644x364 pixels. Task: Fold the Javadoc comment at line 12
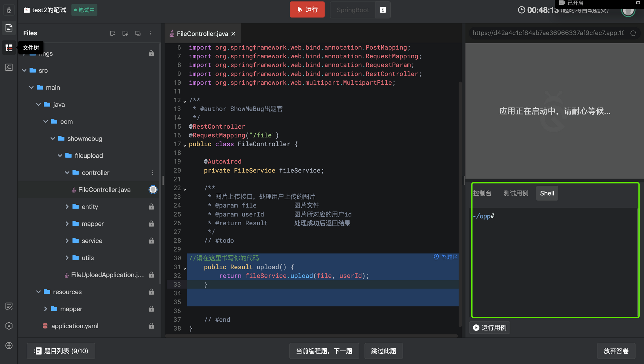[185, 101]
